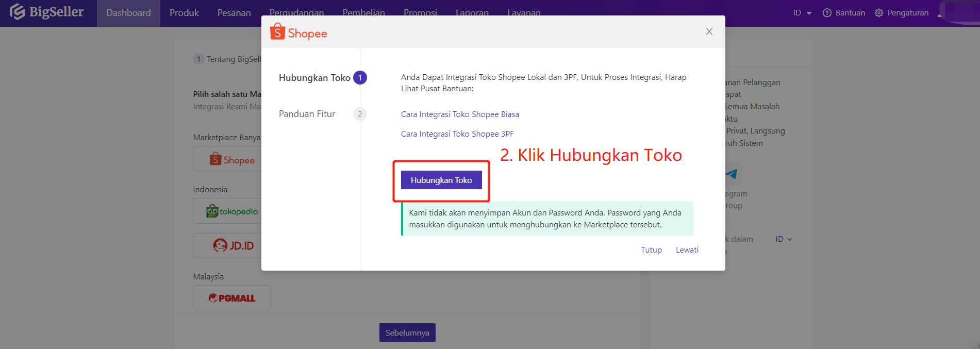Open the Laporan menu

tap(472, 12)
